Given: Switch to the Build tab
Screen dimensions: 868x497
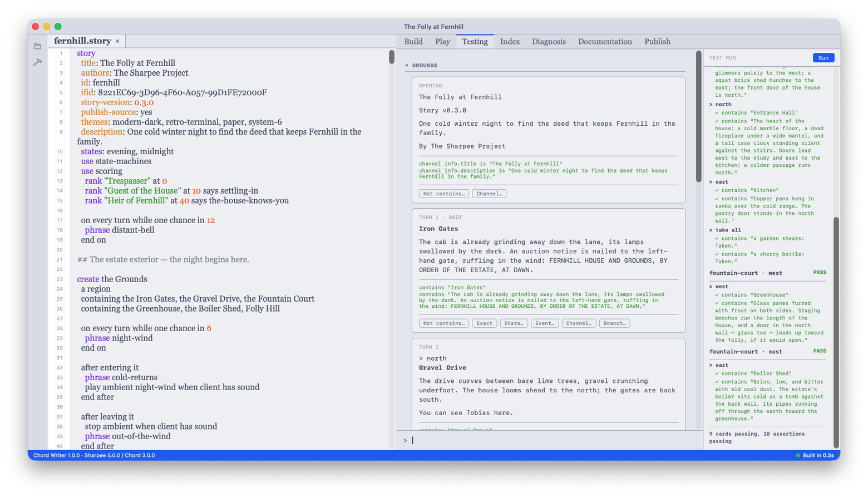Looking at the screenshot, I should pos(413,42).
